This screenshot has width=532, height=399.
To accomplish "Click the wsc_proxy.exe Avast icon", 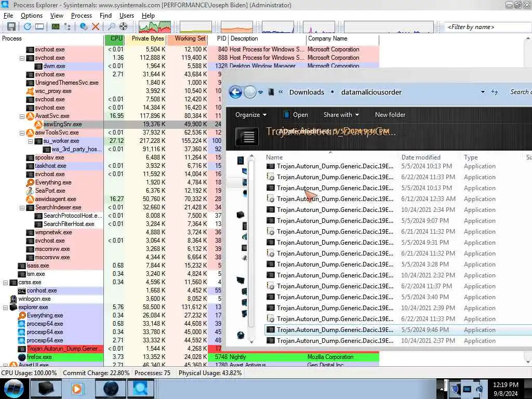I will click(30, 91).
